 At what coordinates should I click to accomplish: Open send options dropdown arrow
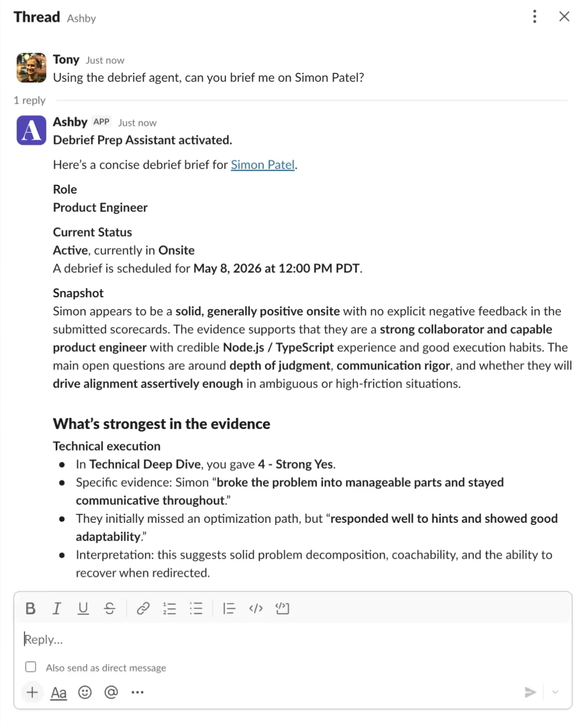(555, 692)
